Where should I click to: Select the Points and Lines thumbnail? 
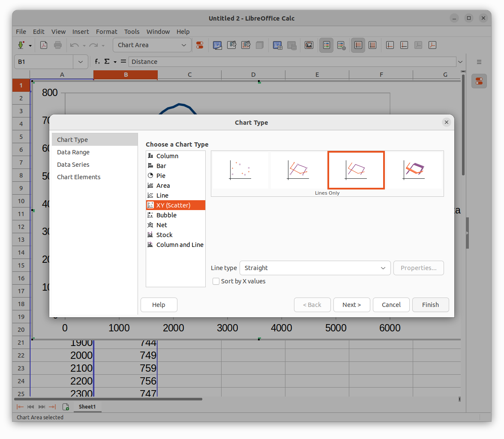pyautogui.click(x=298, y=170)
